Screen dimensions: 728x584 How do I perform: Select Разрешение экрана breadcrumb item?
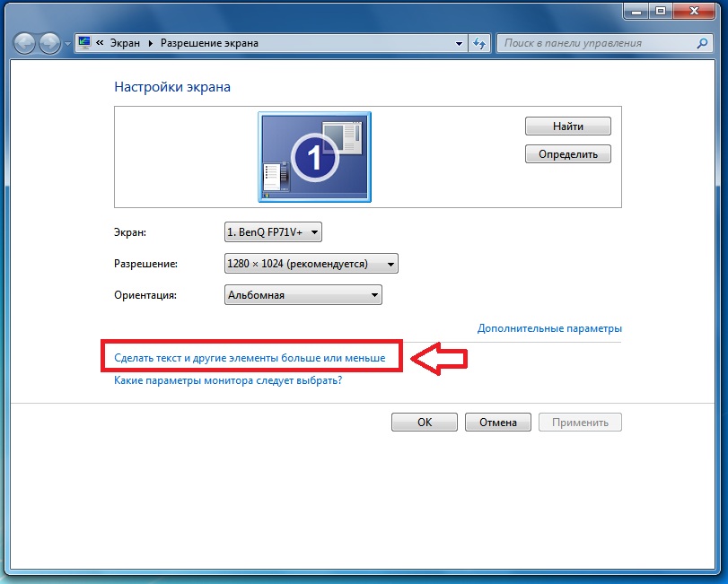tap(209, 43)
